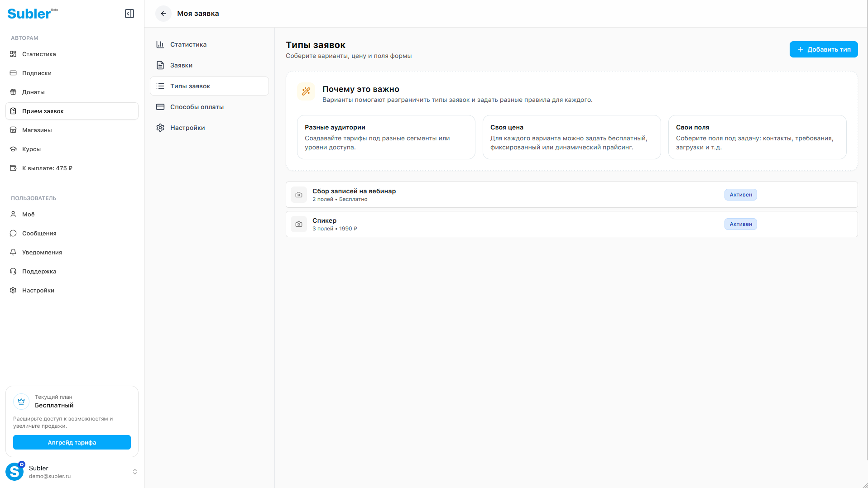Open К выплате: 475 ₽ payout item
Screen dimensions: 868x488
[47, 168]
